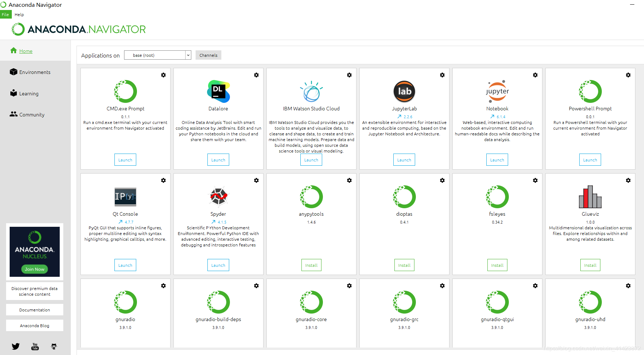Open Anaconda Twitter page icon
This screenshot has height=355, width=644.
(16, 346)
